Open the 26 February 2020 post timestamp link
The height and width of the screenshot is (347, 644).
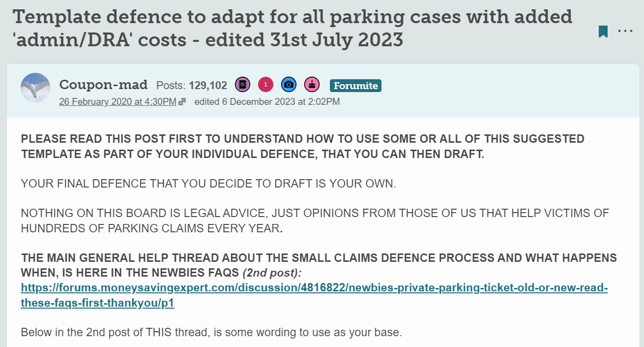click(117, 102)
